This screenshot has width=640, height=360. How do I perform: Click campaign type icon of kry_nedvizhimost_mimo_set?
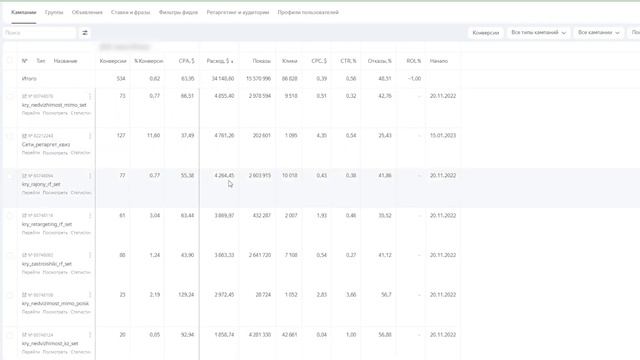click(24, 96)
